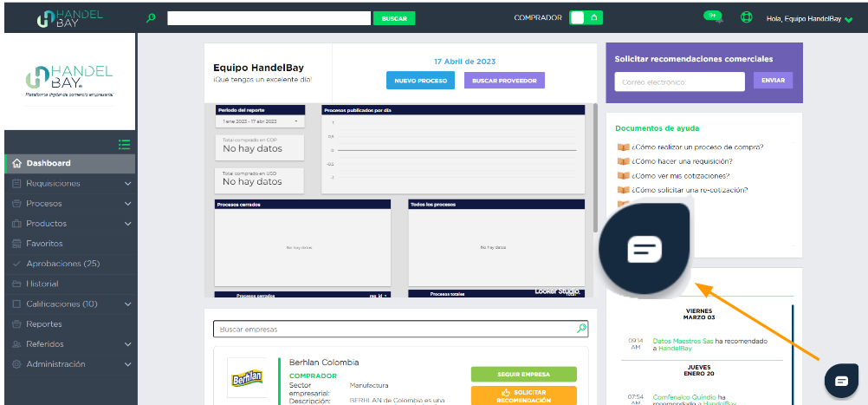
Task: Expand the Requisiciones menu chevron
Action: (128, 183)
